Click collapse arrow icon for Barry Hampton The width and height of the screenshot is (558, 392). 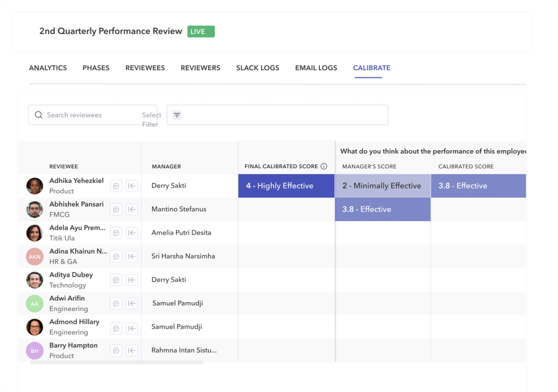132,351
